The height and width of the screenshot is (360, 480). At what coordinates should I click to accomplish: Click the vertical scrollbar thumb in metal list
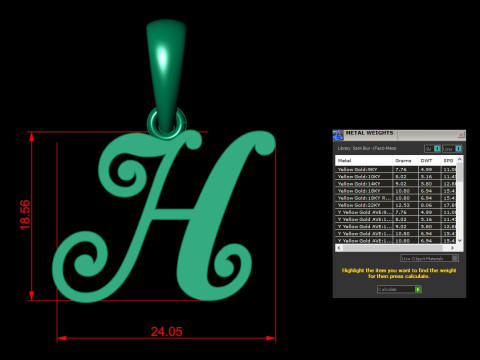[460, 172]
